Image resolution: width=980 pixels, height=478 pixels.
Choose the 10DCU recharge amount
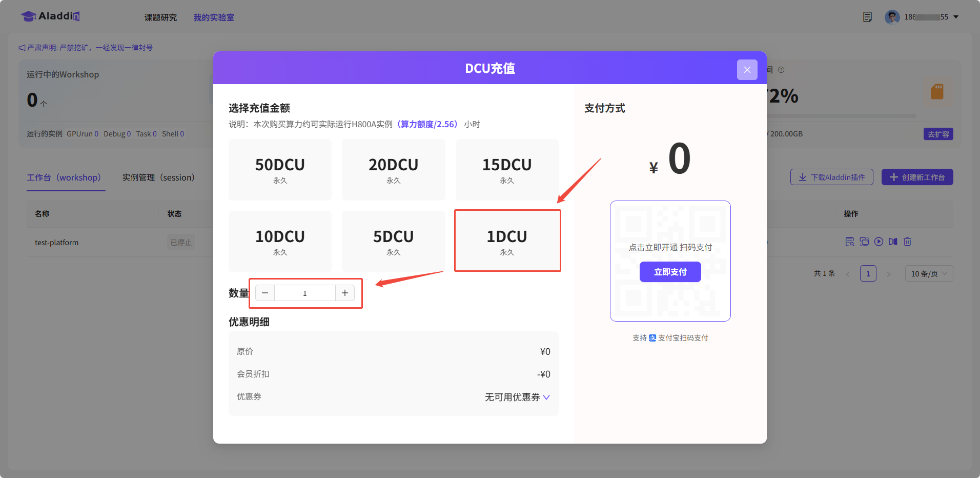pos(280,241)
